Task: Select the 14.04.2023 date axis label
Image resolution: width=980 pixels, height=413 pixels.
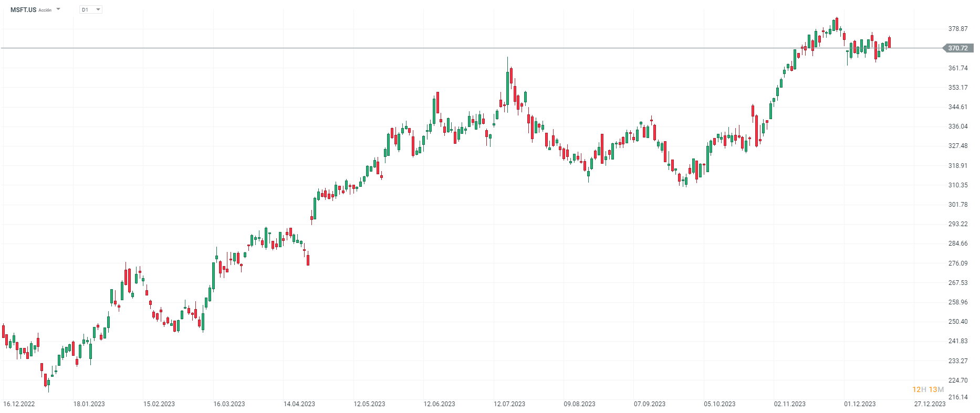Action: pos(299,404)
